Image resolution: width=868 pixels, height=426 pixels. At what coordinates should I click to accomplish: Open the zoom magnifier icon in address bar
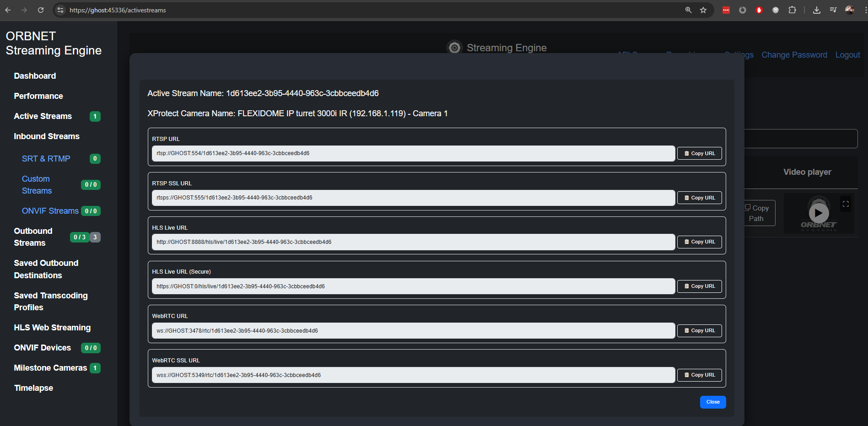pyautogui.click(x=688, y=10)
